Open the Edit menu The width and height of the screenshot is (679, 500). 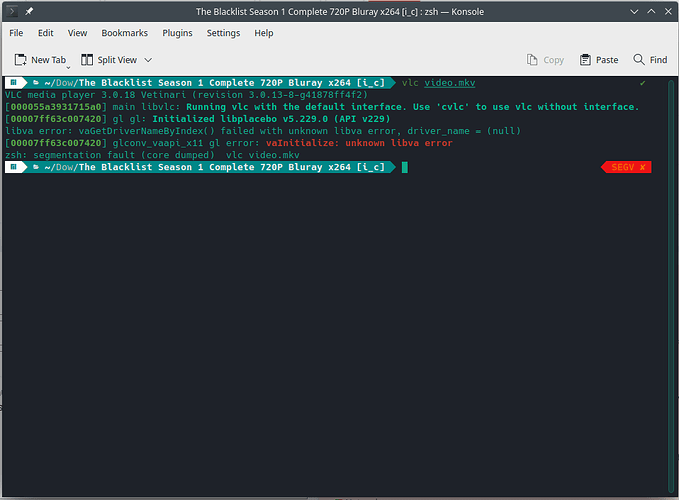[45, 33]
